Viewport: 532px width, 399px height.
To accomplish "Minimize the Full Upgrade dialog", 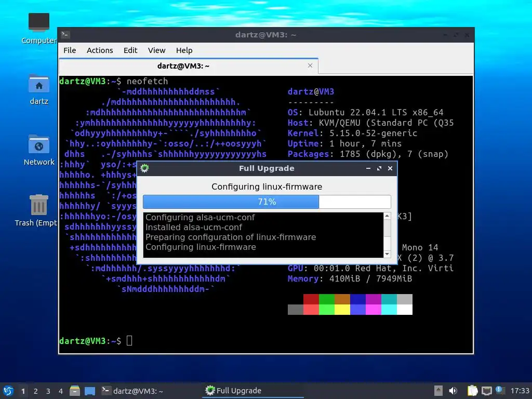I will [x=368, y=168].
